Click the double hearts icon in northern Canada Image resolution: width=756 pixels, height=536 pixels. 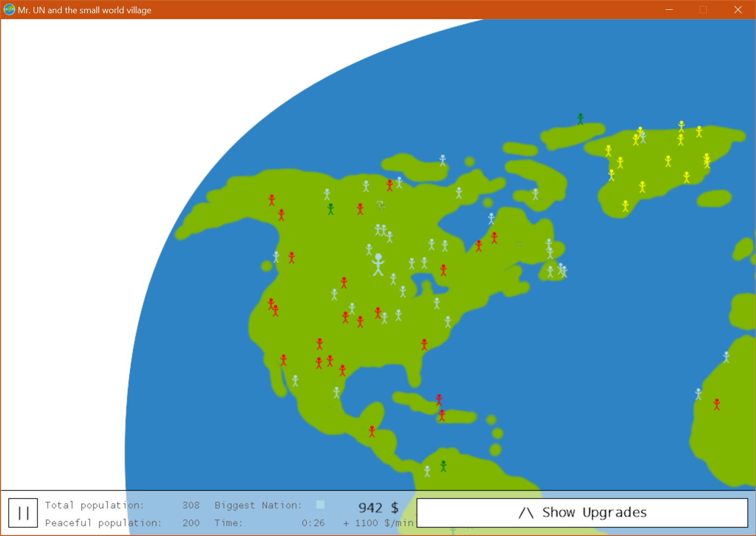click(x=381, y=204)
